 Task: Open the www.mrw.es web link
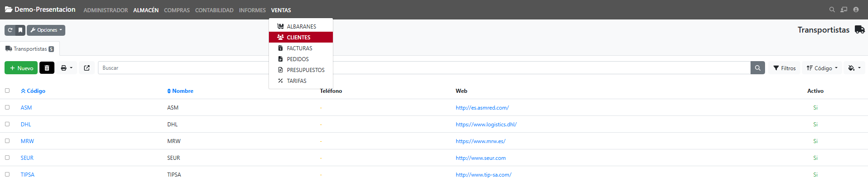pyautogui.click(x=481, y=141)
